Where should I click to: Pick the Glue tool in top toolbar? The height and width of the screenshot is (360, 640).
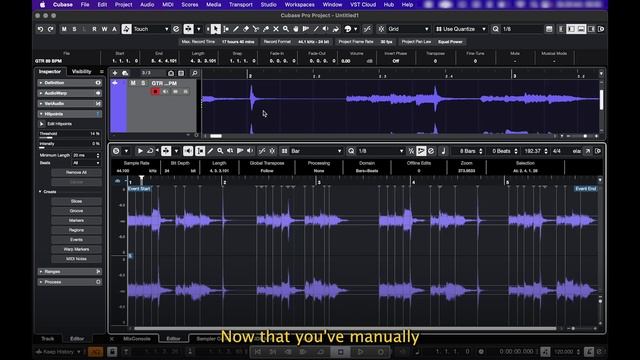(x=266, y=29)
